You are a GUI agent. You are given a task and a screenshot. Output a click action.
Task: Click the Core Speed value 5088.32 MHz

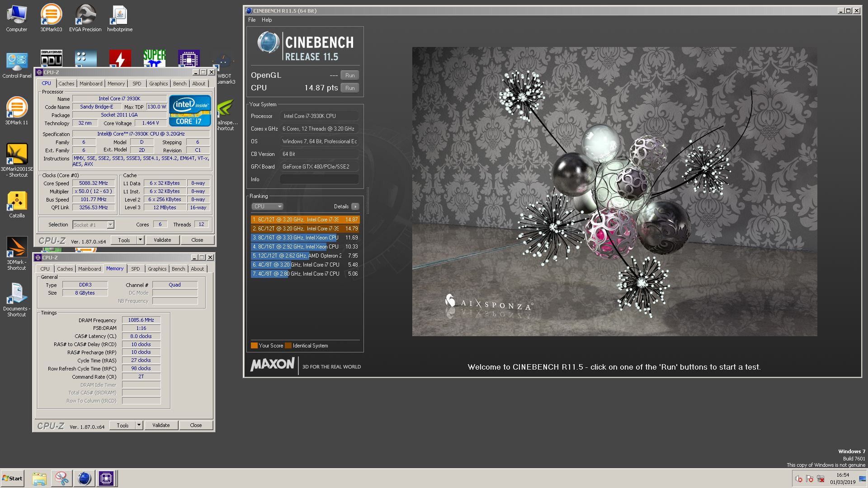pos(94,183)
